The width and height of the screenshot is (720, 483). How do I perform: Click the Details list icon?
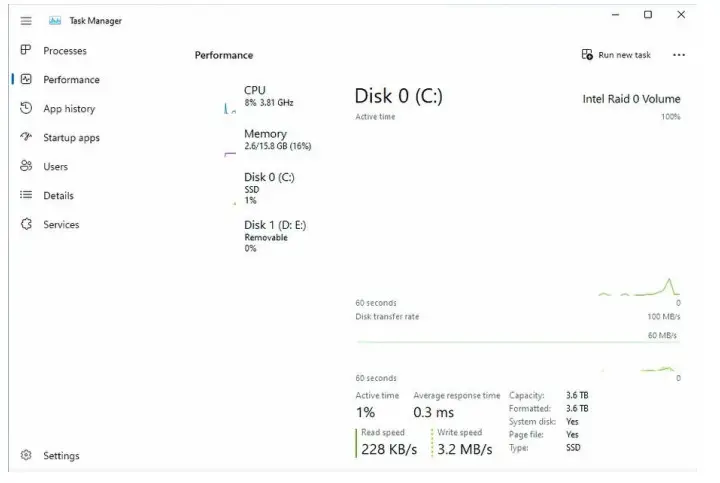pos(26,196)
